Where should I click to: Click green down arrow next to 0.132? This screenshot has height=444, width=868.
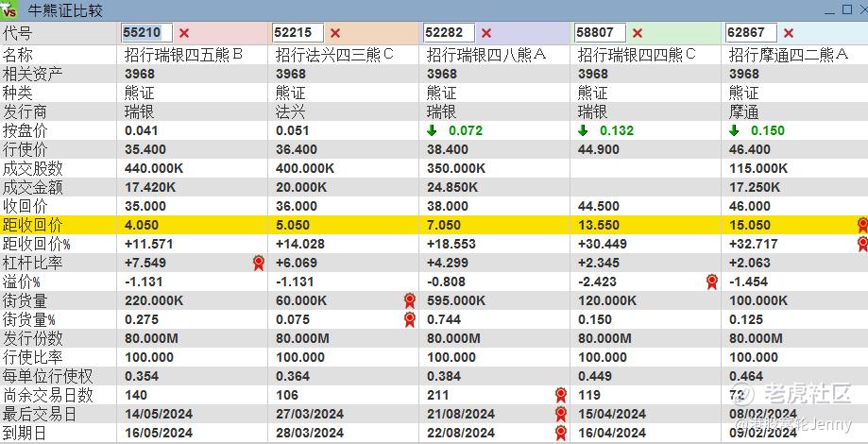tap(583, 130)
